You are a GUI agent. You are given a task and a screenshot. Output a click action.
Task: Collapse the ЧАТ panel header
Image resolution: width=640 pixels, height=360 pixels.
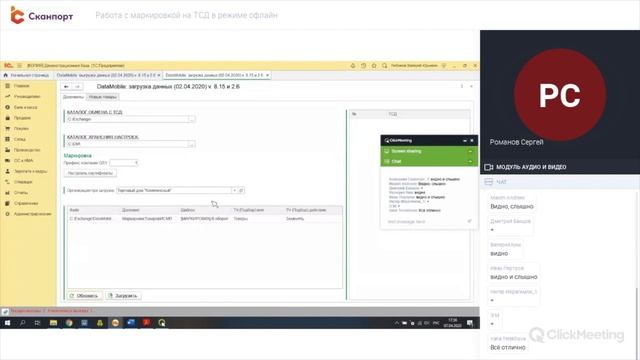point(560,182)
